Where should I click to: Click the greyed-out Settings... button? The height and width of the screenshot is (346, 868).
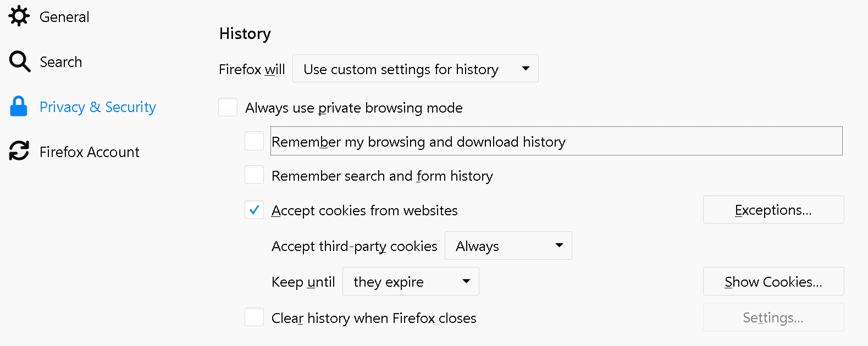(x=773, y=317)
